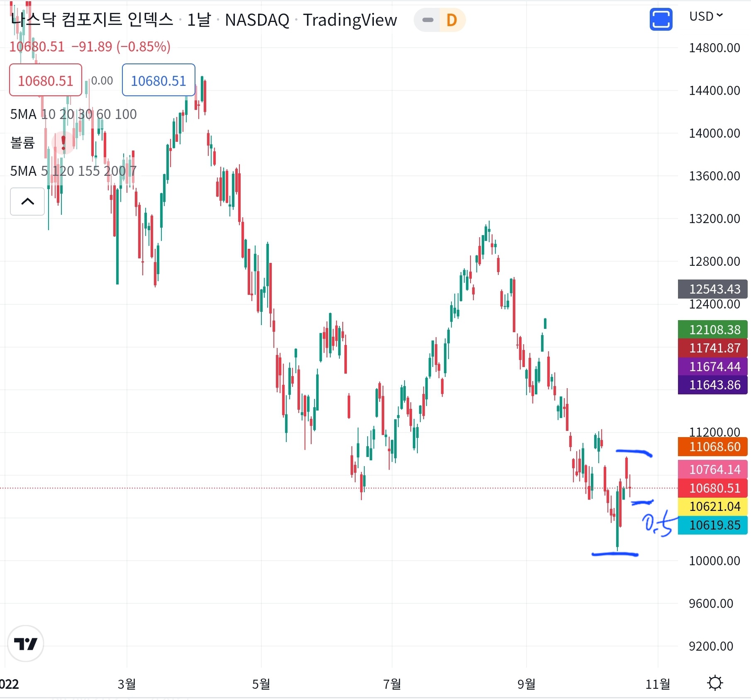Click the 10000.00 price axis value

coord(714,561)
